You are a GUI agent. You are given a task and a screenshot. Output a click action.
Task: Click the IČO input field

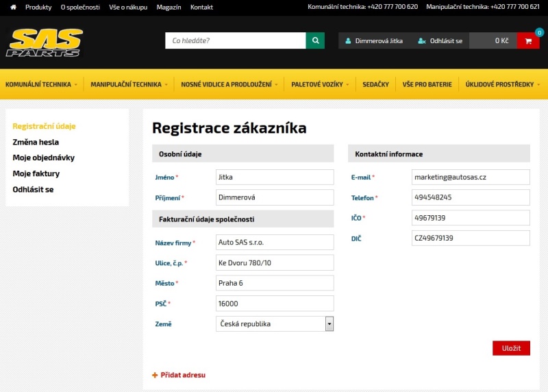pyautogui.click(x=471, y=218)
